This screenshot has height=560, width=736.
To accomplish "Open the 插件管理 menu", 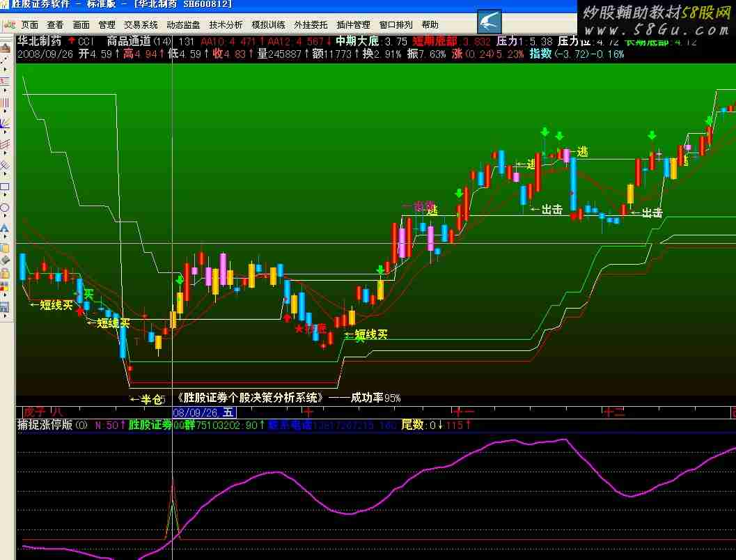I will tap(354, 25).
